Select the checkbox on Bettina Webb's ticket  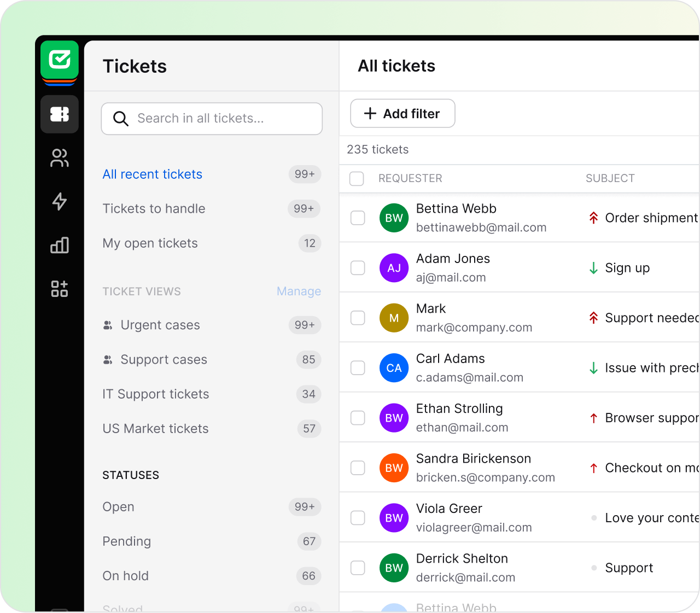(x=358, y=218)
